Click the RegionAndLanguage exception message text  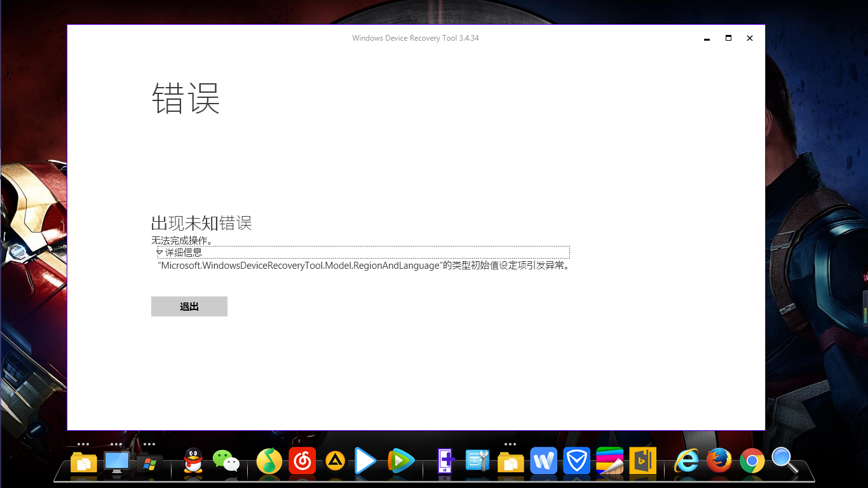[363, 266]
